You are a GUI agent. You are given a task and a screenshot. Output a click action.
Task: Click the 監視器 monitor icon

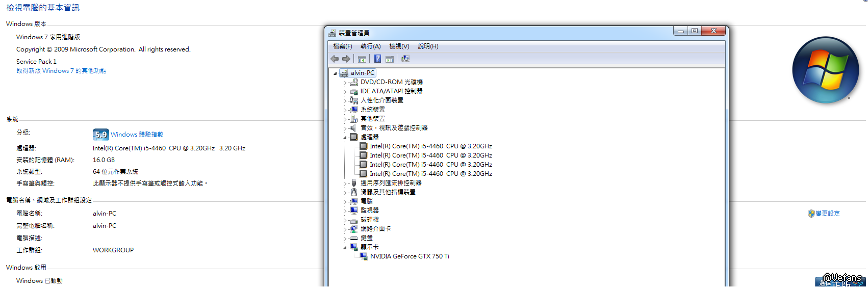354,211
